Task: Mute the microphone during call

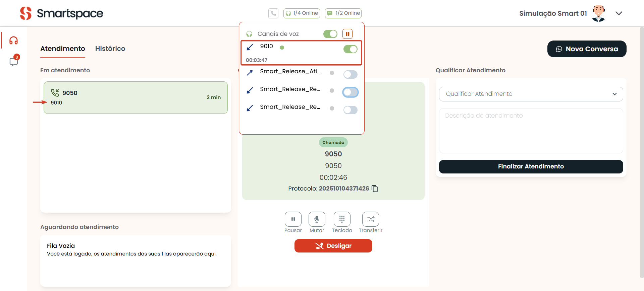Action: click(317, 219)
